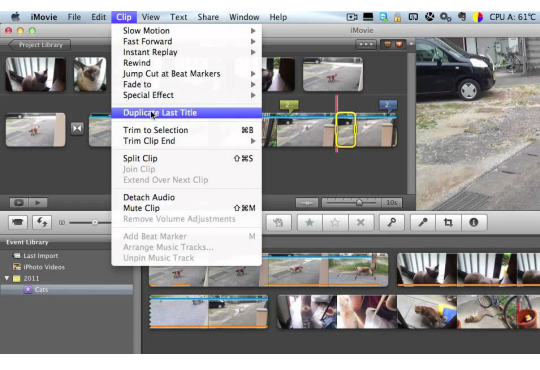Open the View menu
This screenshot has height=370, width=540.
tap(151, 17)
